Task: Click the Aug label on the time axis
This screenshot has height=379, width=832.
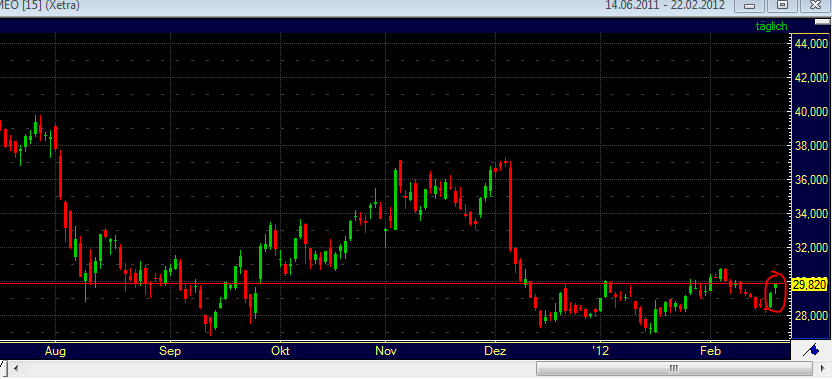Action: 55,351
